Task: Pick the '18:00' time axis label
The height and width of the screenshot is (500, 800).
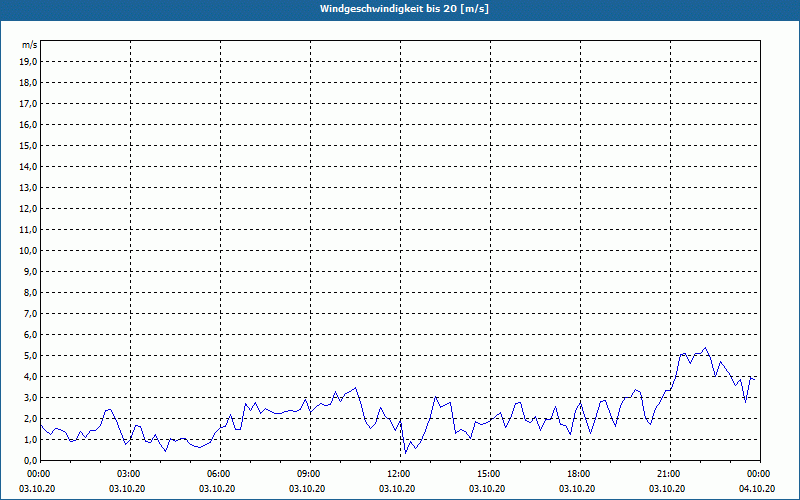Action: (580, 474)
